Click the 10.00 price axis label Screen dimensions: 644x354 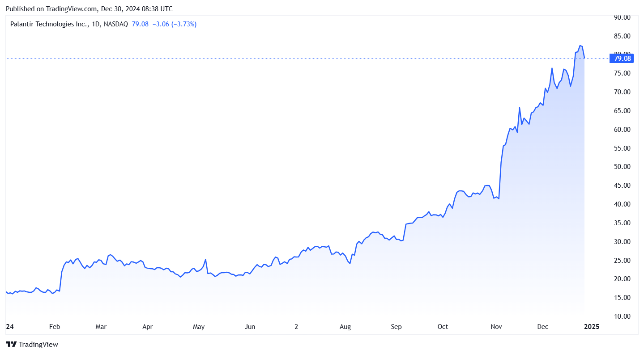622,316
